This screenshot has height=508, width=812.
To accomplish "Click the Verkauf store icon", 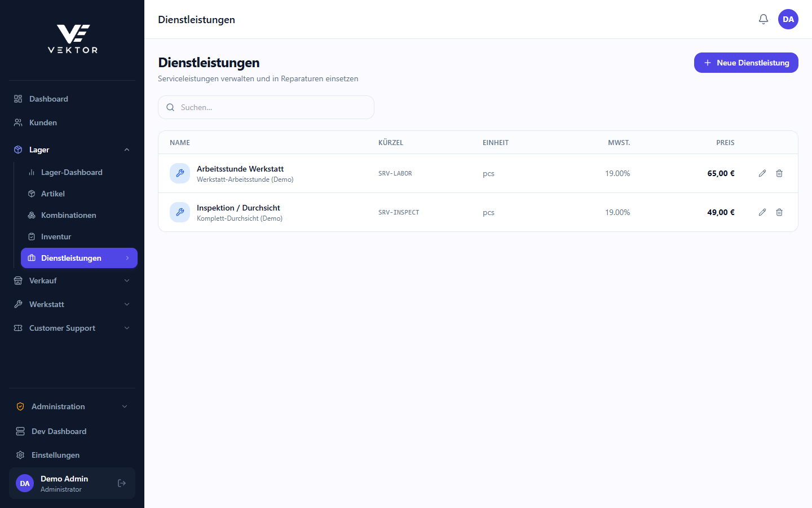I will [18, 281].
